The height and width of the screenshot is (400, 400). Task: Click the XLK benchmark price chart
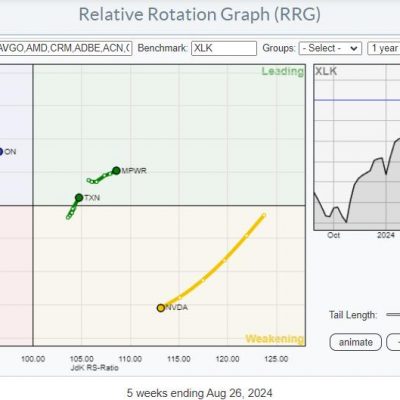point(357,147)
